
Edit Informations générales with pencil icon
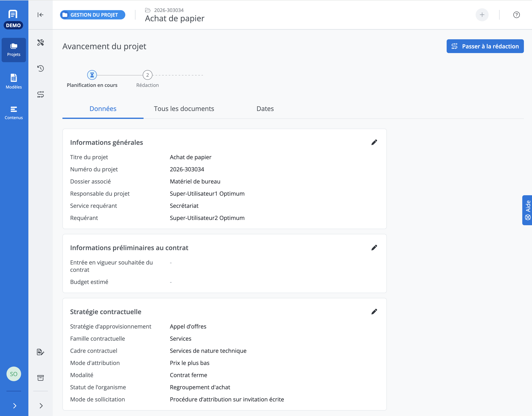[x=374, y=142]
